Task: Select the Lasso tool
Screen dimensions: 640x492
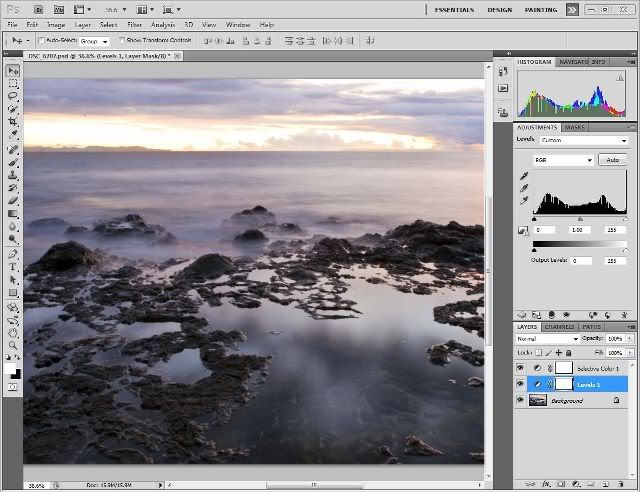Action: click(x=13, y=97)
